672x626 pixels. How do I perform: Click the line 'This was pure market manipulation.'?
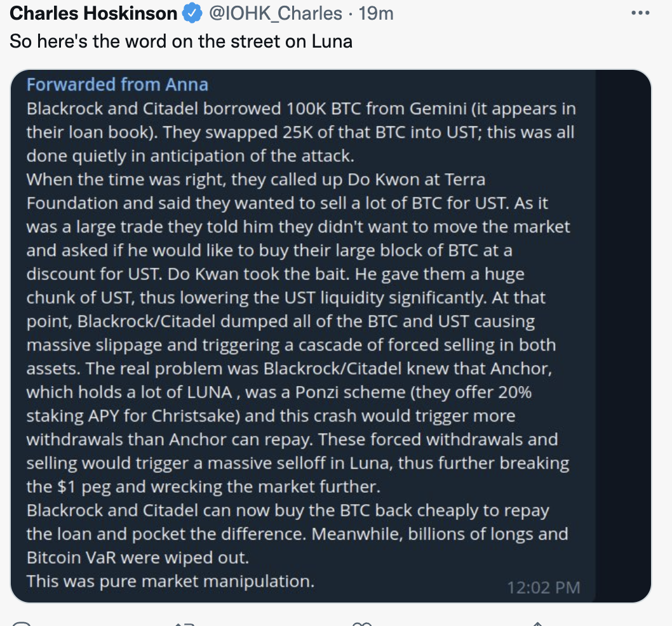[x=171, y=582]
